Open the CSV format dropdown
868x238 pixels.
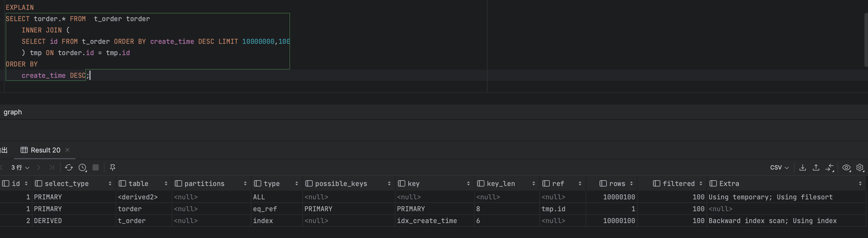click(779, 167)
